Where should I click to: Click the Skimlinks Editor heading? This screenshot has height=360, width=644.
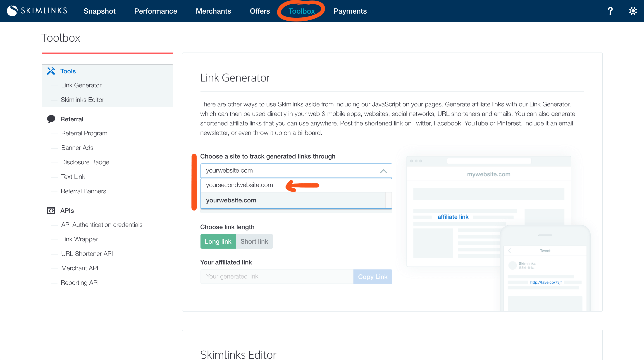[x=238, y=355]
